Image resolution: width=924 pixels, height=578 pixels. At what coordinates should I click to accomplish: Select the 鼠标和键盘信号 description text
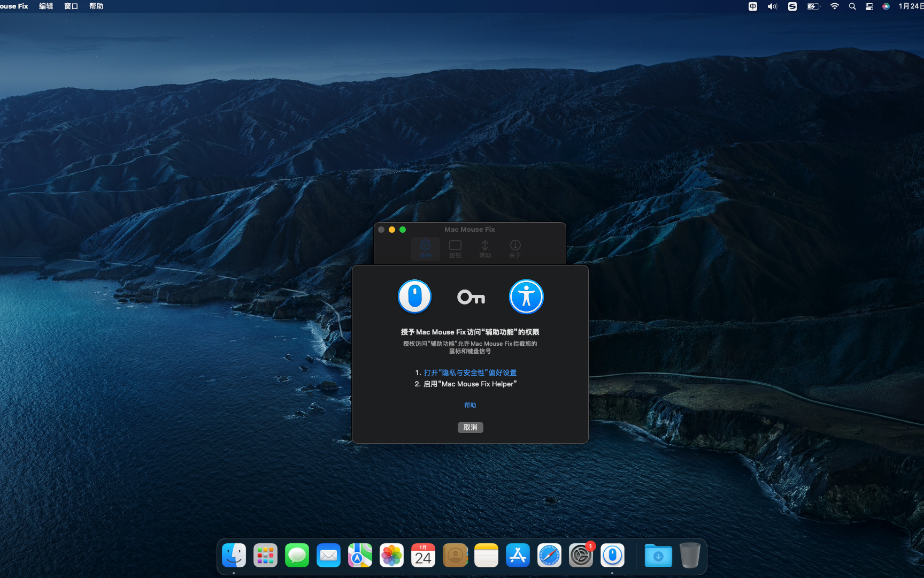pos(470,351)
